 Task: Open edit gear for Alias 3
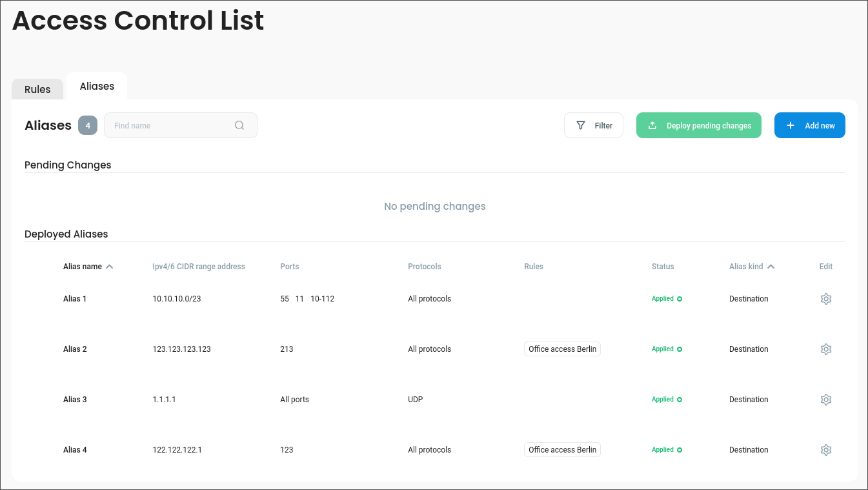coord(825,400)
